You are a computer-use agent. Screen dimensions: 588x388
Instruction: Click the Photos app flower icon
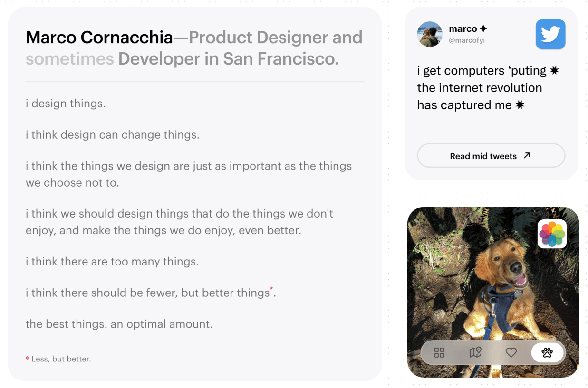point(552,234)
